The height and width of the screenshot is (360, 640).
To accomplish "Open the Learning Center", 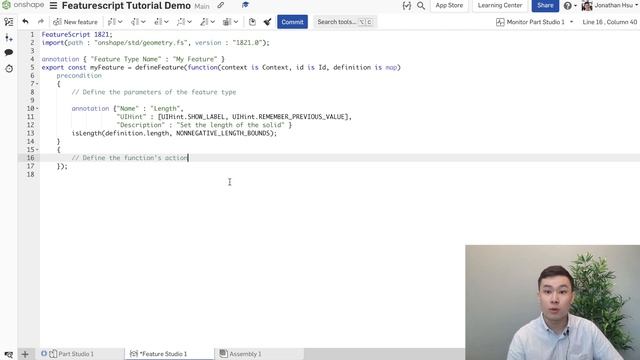I will point(500,5).
